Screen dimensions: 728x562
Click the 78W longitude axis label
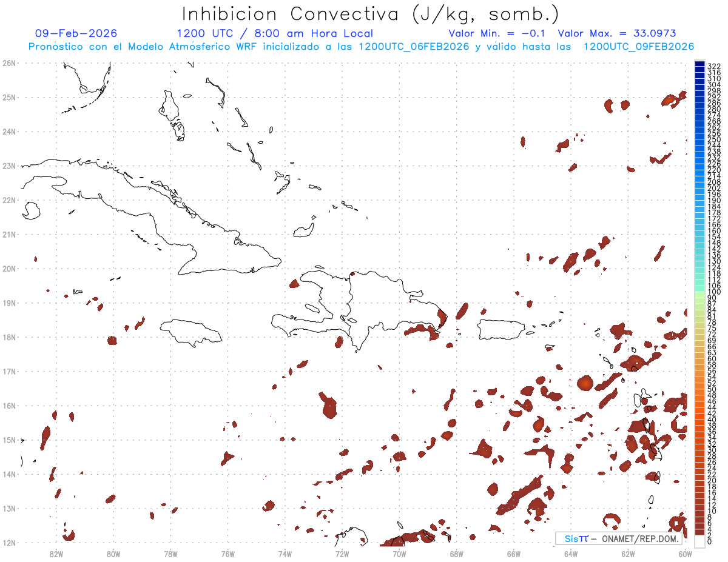(x=170, y=554)
